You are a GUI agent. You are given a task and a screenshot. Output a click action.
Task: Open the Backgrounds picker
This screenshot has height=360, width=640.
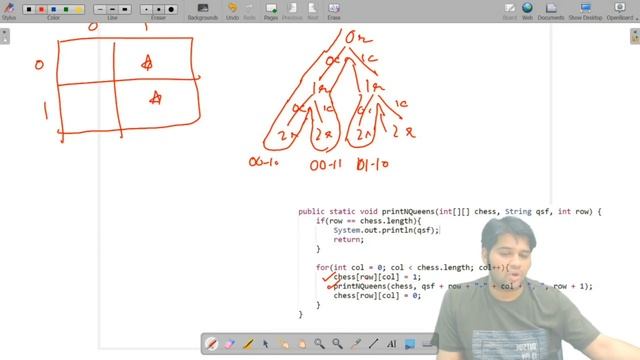click(203, 11)
